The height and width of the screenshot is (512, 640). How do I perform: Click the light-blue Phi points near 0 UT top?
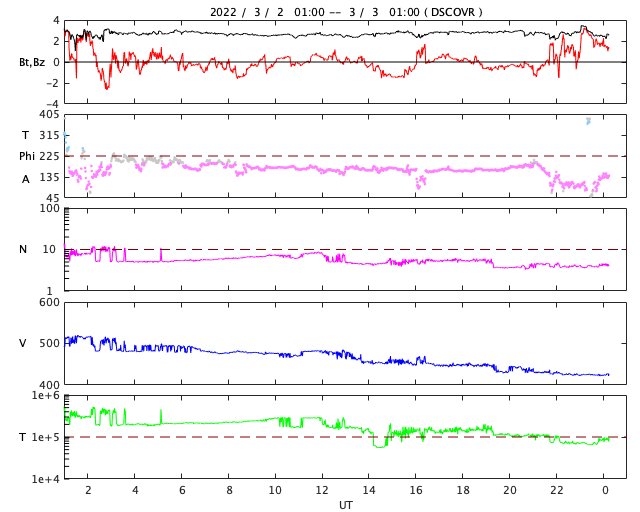pos(588,121)
